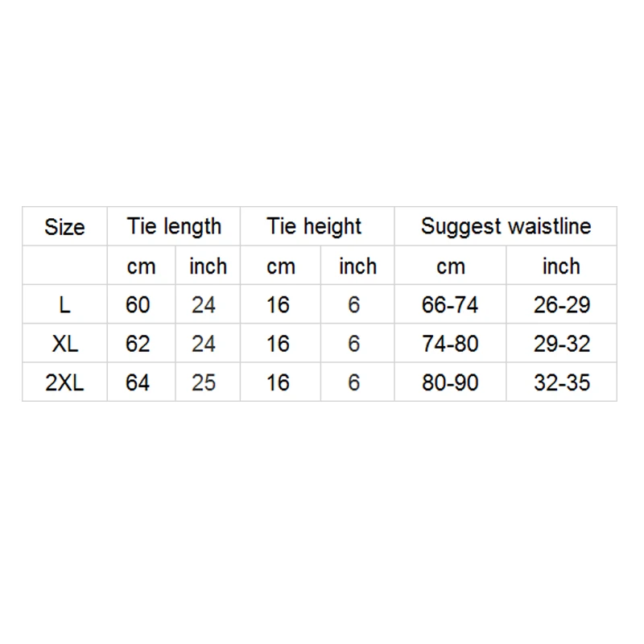Image resolution: width=644 pixels, height=644 pixels.
Task: Select the Suggest waistline header
Action: coord(506,227)
